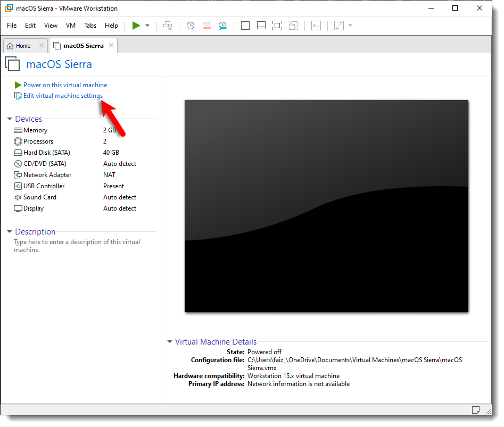The width and height of the screenshot is (504, 427).
Task: Toggle the thumbnail bar view icon
Action: pyautogui.click(x=261, y=26)
